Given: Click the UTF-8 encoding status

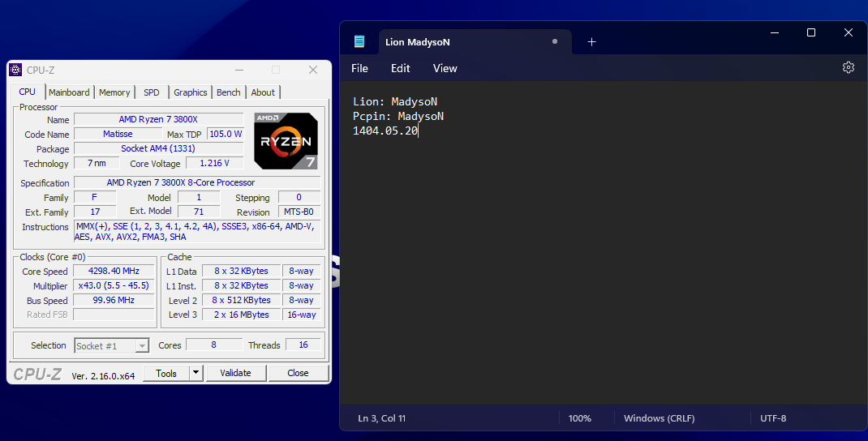Looking at the screenshot, I should point(773,418).
